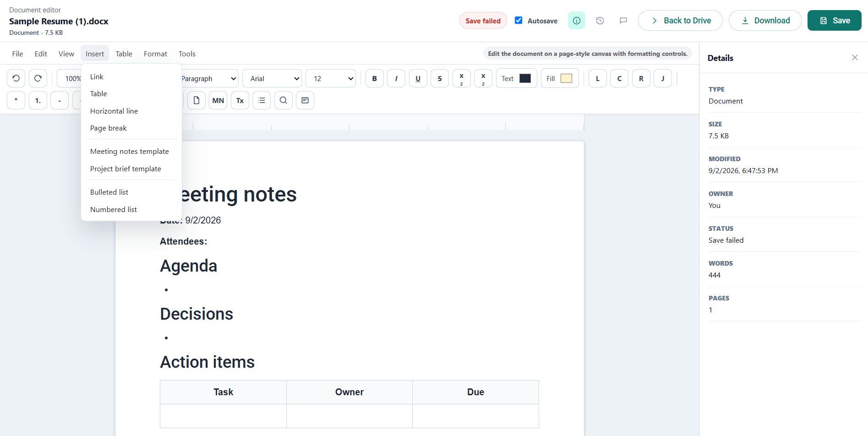Open version history clock icon
Screen dimensions: 868x436
pos(600,21)
